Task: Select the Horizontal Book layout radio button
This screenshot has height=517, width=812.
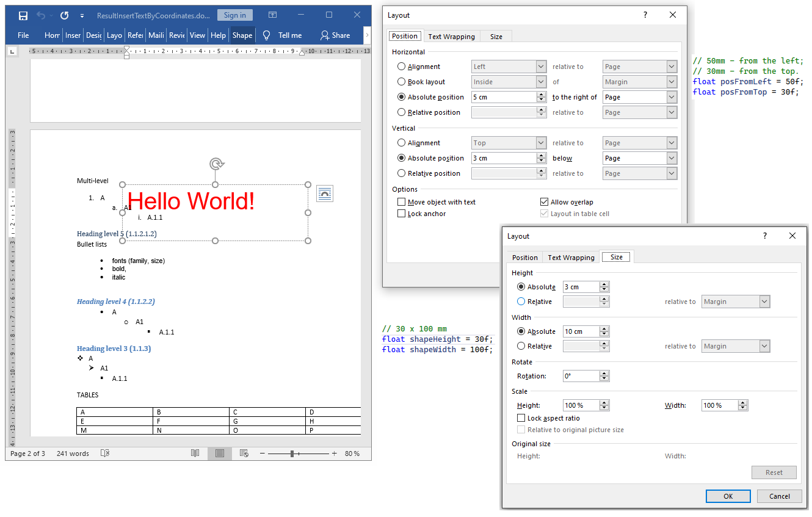Action: (x=402, y=82)
